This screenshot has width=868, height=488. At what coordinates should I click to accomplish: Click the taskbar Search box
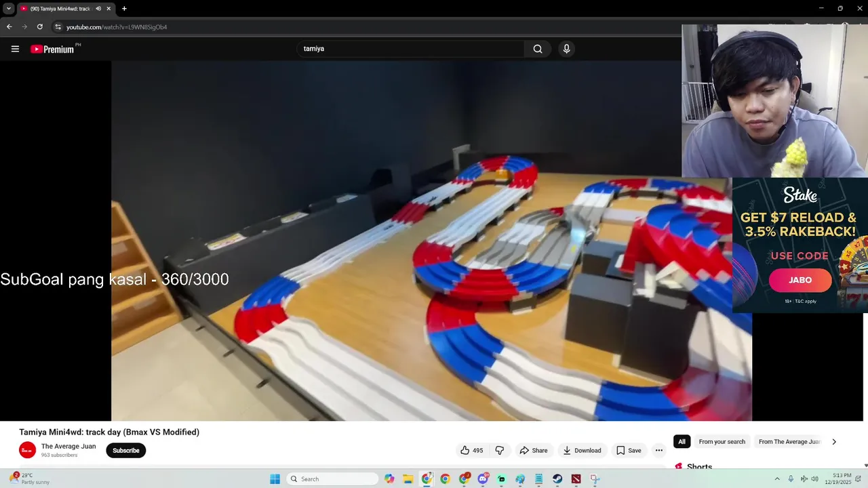pos(332,479)
